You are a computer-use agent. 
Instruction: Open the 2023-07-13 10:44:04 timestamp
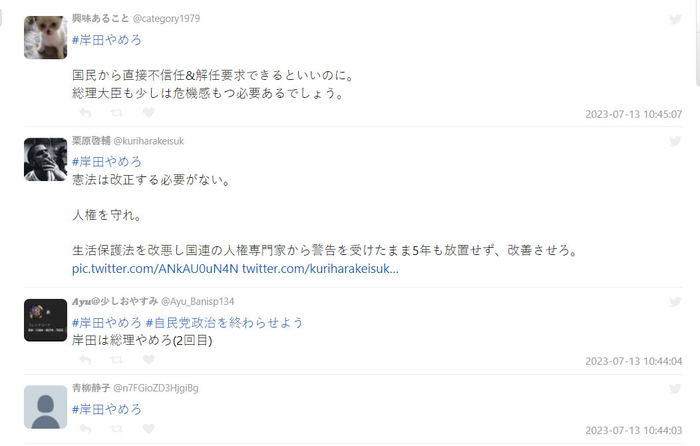point(633,361)
